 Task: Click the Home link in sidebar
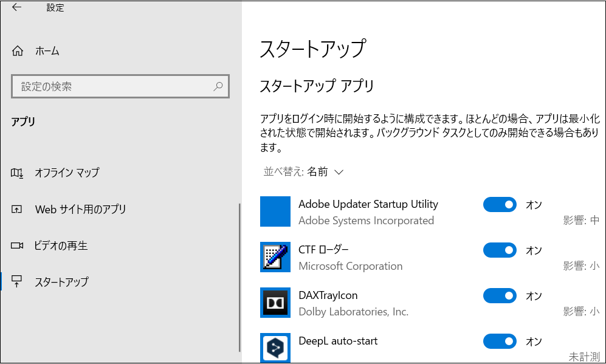47,51
